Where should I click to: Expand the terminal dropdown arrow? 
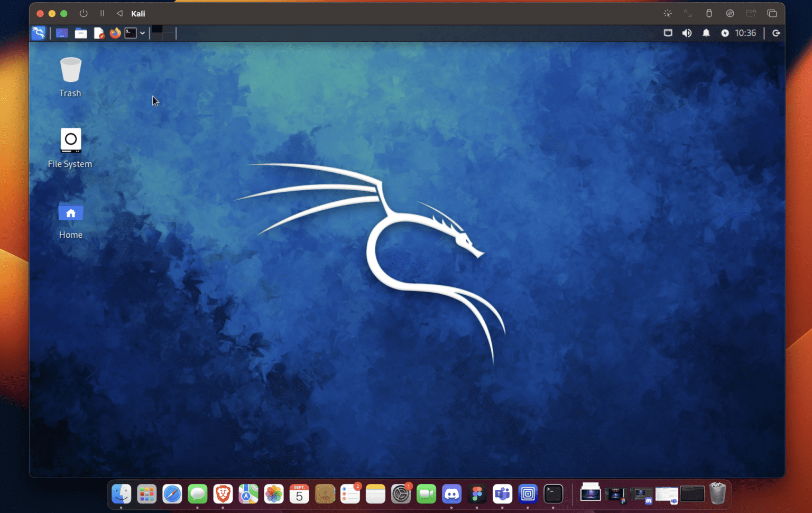[143, 33]
